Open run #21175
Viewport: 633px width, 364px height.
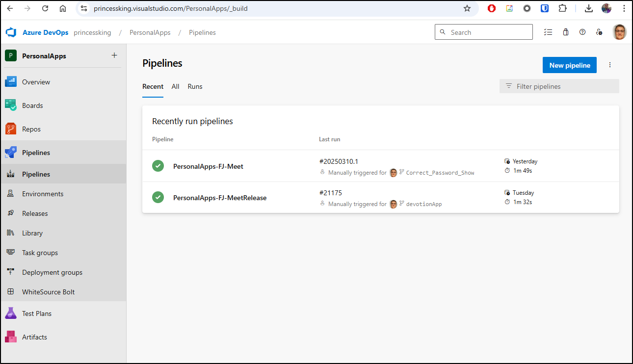pyautogui.click(x=330, y=193)
